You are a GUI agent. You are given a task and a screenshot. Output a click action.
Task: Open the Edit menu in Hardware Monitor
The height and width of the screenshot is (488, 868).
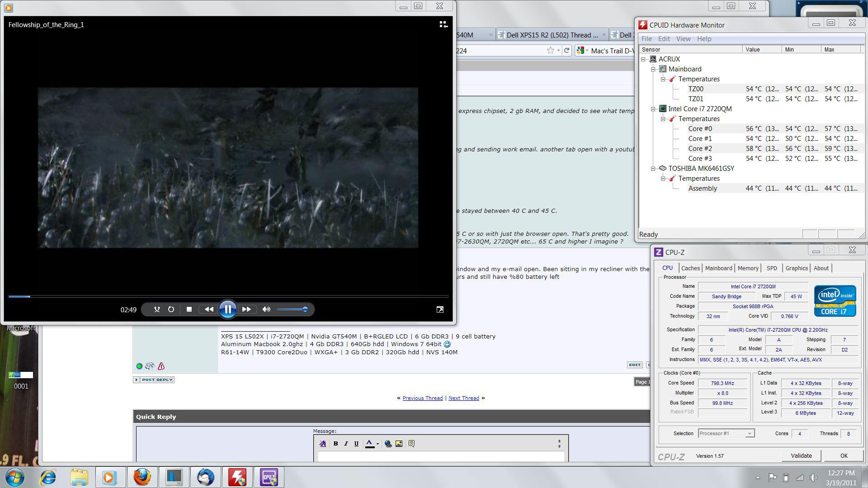pos(664,39)
